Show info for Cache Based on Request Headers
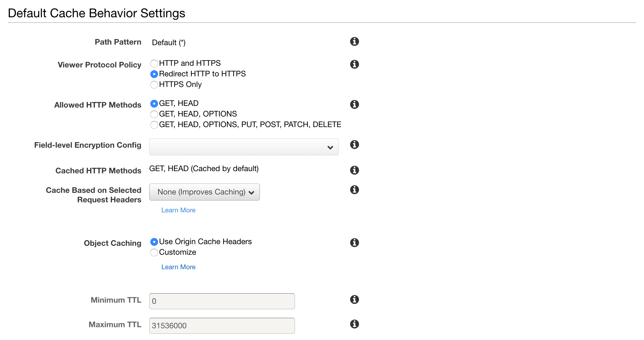 (354, 190)
